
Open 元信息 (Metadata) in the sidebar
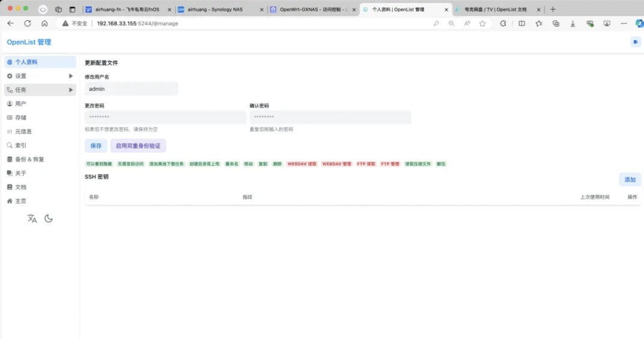coord(23,131)
